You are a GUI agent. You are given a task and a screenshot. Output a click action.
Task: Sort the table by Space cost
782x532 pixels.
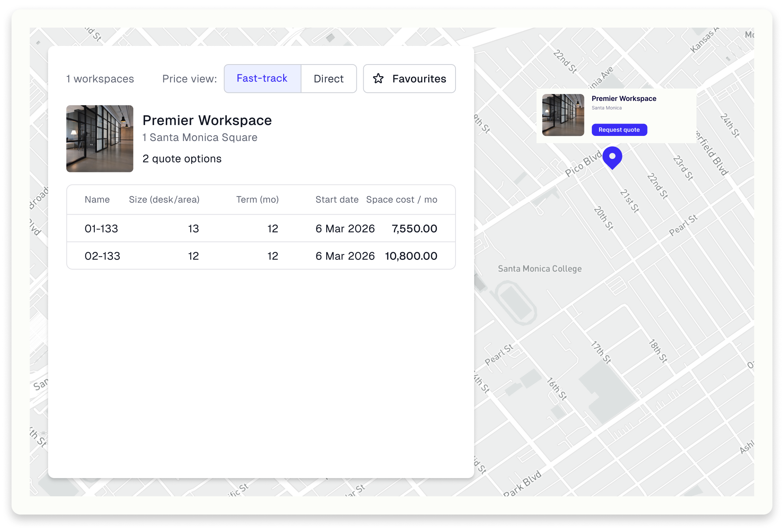tap(402, 199)
